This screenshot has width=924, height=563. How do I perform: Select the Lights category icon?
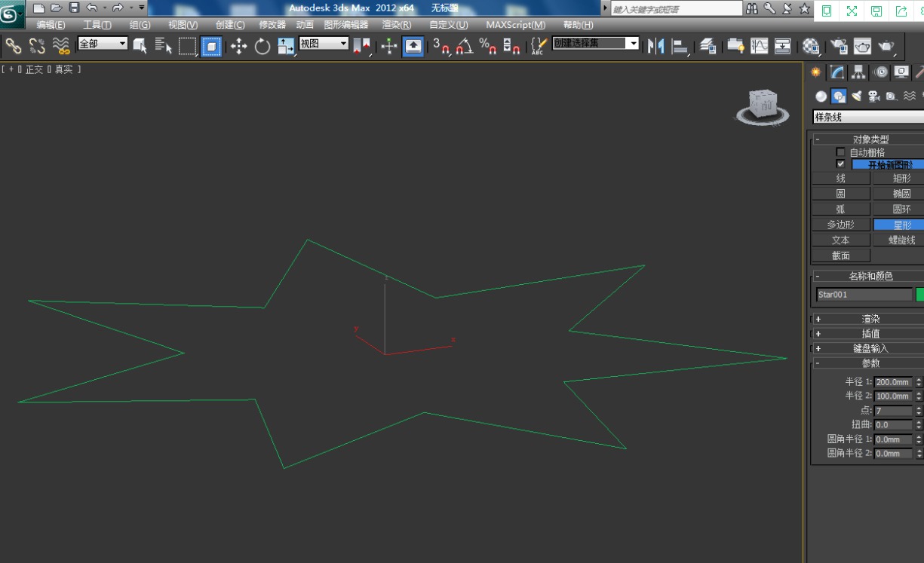[x=857, y=96]
